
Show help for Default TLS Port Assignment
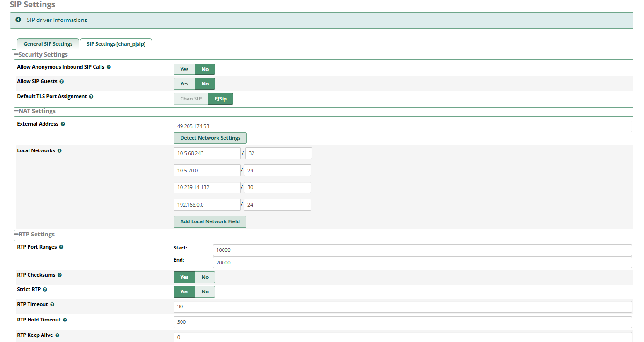91,97
